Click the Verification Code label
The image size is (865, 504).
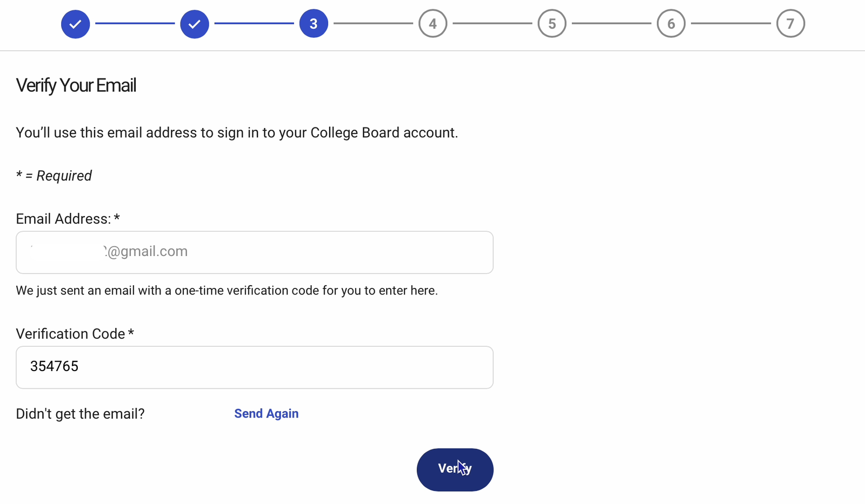pyautogui.click(x=71, y=334)
